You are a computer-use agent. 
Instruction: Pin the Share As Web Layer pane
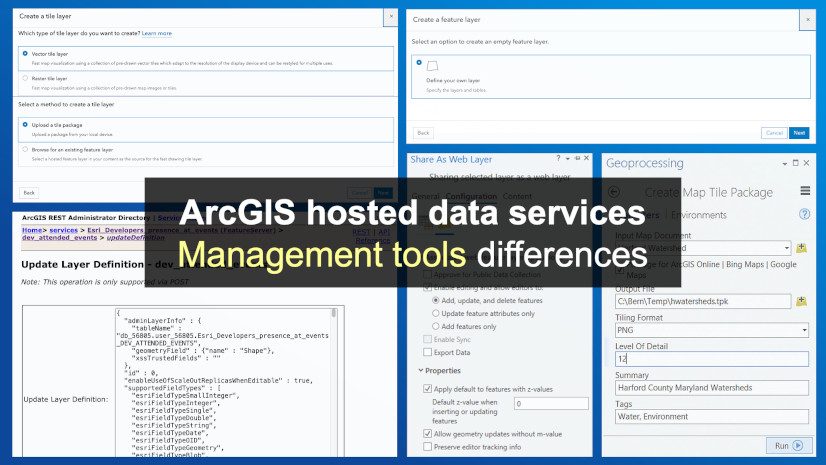577,158
